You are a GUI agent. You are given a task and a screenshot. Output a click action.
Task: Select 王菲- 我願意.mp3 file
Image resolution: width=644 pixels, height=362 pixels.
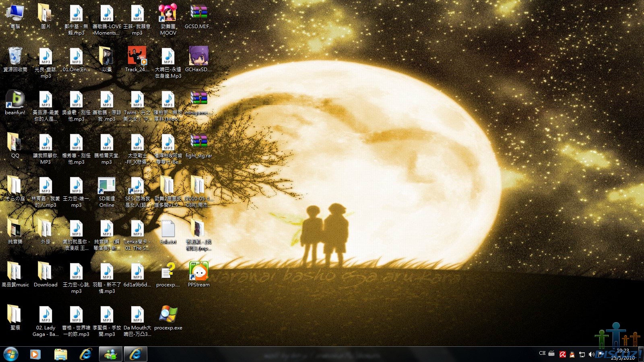[138, 20]
